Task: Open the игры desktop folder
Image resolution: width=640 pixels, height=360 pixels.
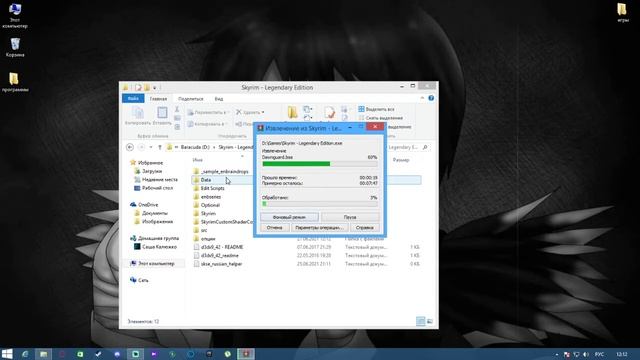Action: click(x=622, y=12)
